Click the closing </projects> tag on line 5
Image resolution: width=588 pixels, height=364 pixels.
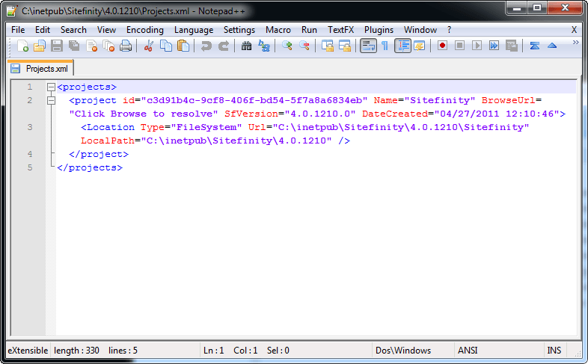[x=89, y=168]
